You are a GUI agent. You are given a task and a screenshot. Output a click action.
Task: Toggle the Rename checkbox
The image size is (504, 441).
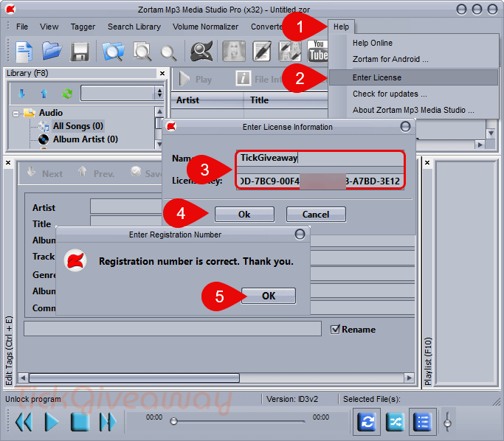point(335,330)
